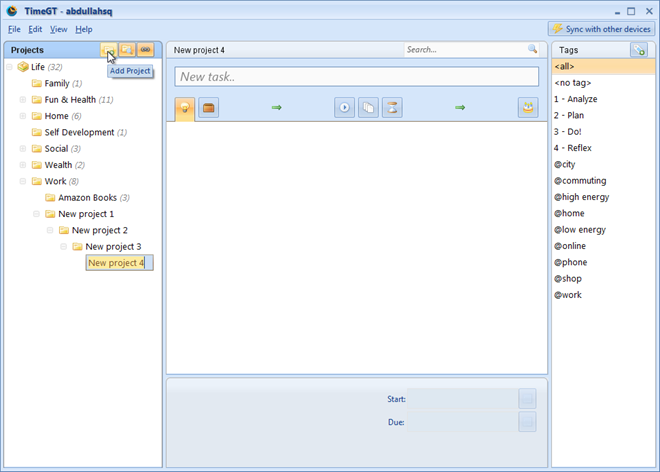Click the chain link icon in Projects header

click(x=145, y=50)
